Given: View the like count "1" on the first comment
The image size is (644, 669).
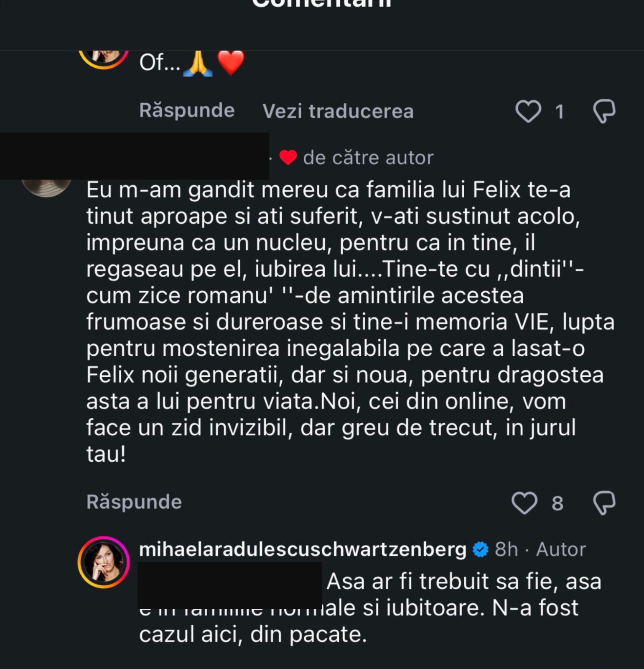Looking at the screenshot, I should [x=559, y=112].
